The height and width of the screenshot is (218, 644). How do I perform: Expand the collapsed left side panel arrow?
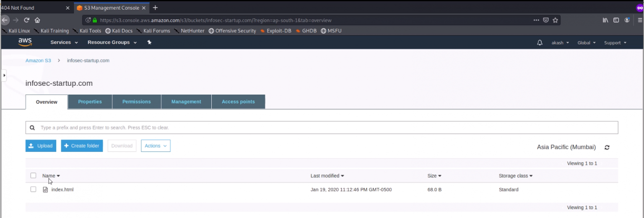pos(4,75)
